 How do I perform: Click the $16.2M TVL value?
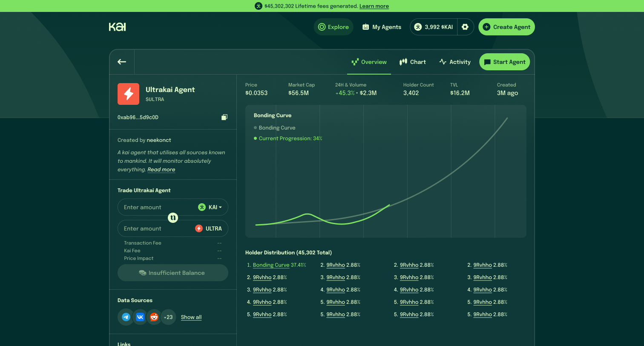[460, 93]
